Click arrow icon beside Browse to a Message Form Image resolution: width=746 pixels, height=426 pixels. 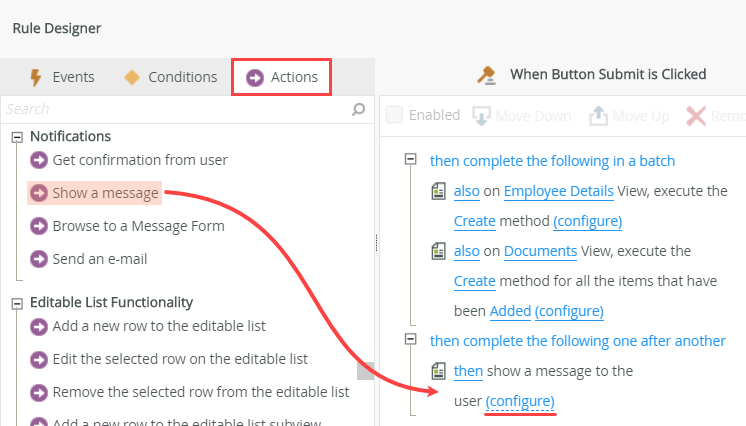click(x=39, y=226)
